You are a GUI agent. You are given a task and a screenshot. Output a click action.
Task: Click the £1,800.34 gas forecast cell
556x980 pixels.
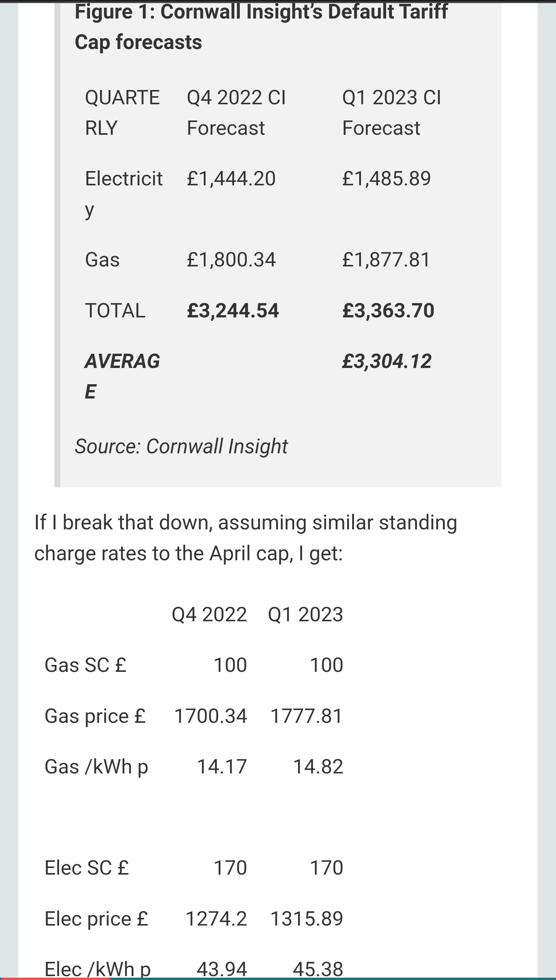point(231,259)
